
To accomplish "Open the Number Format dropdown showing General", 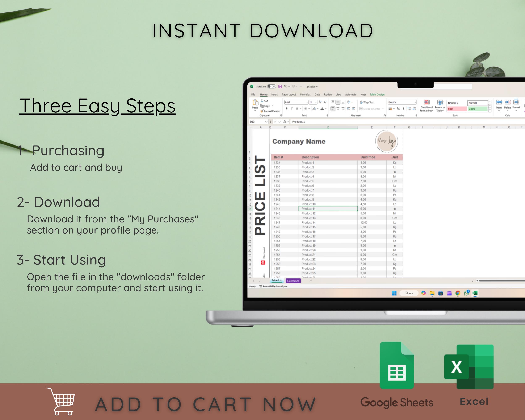I will [402, 102].
